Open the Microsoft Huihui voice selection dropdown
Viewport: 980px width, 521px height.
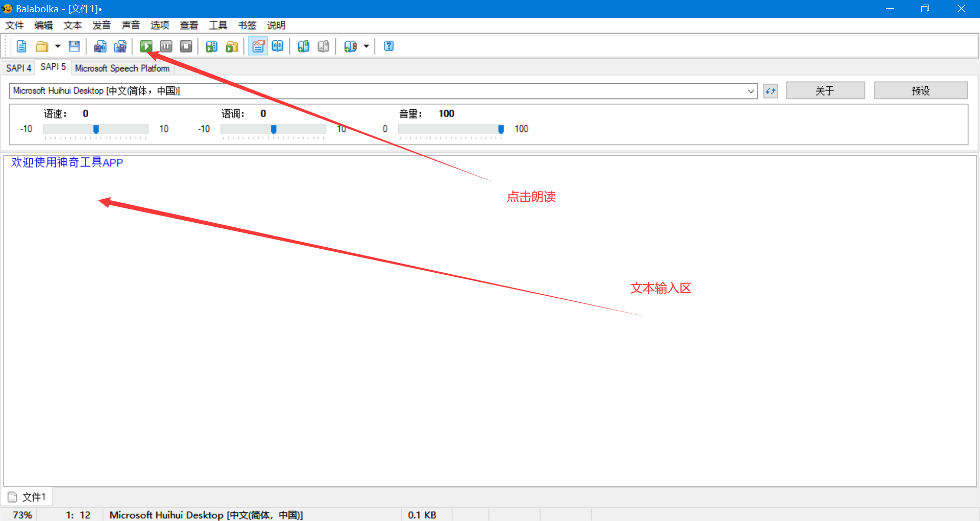click(x=383, y=91)
